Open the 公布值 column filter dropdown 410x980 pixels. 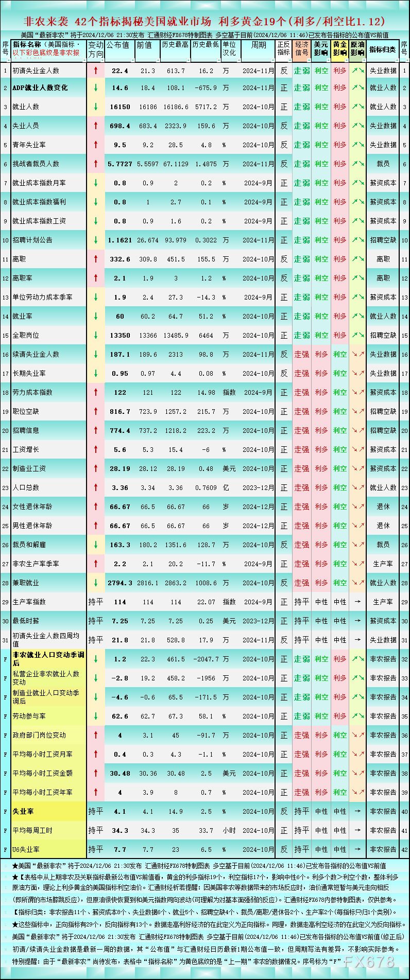tap(132, 60)
